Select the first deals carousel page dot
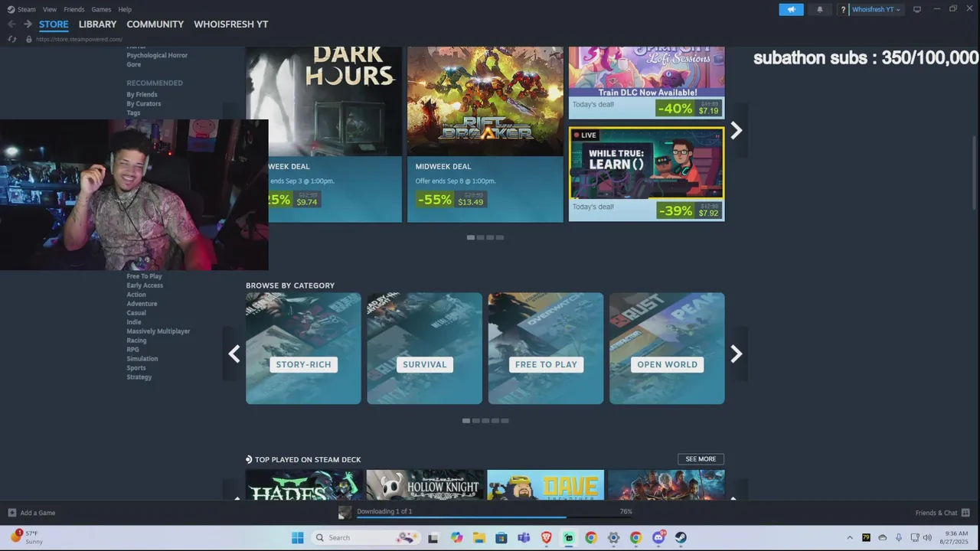The width and height of the screenshot is (980, 551). point(470,237)
